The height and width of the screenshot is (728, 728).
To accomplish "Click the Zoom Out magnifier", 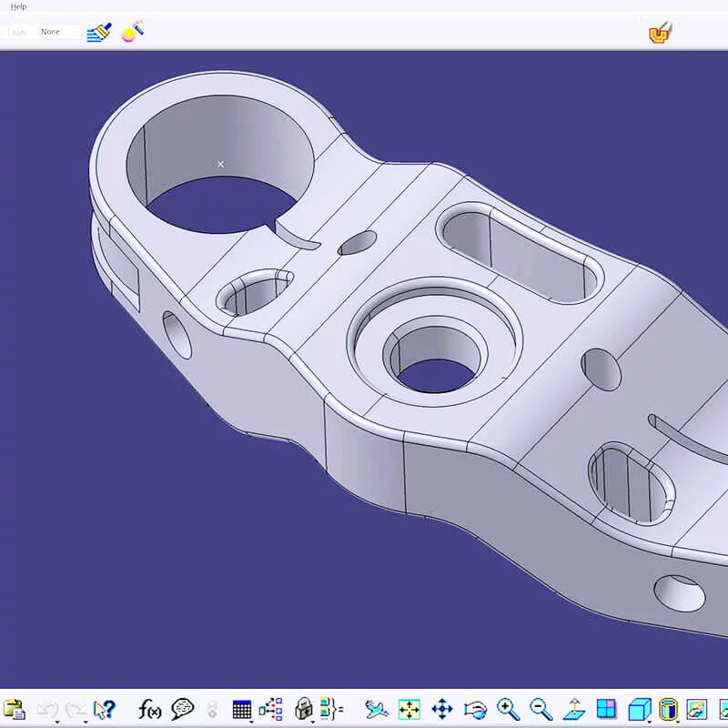I will click(541, 709).
